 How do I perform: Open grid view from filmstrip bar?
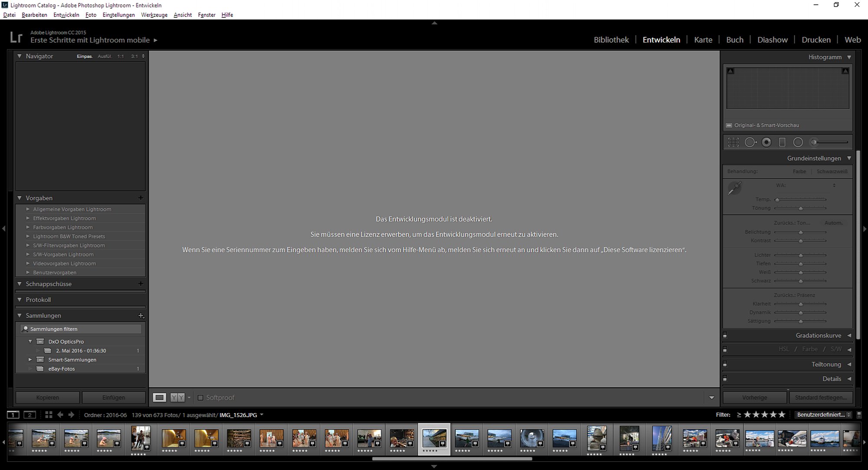(49, 415)
